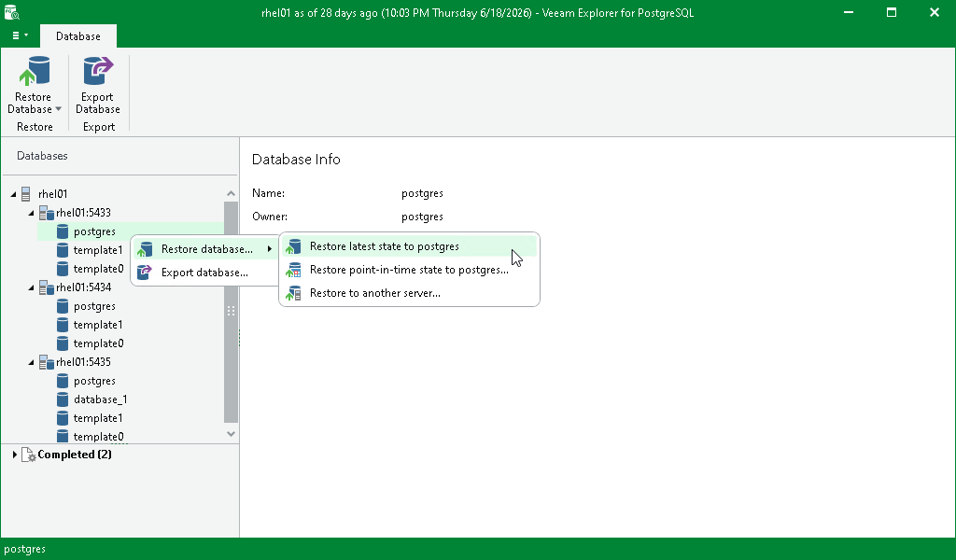
Task: Click Restore latest state to postgres
Action: click(x=409, y=246)
